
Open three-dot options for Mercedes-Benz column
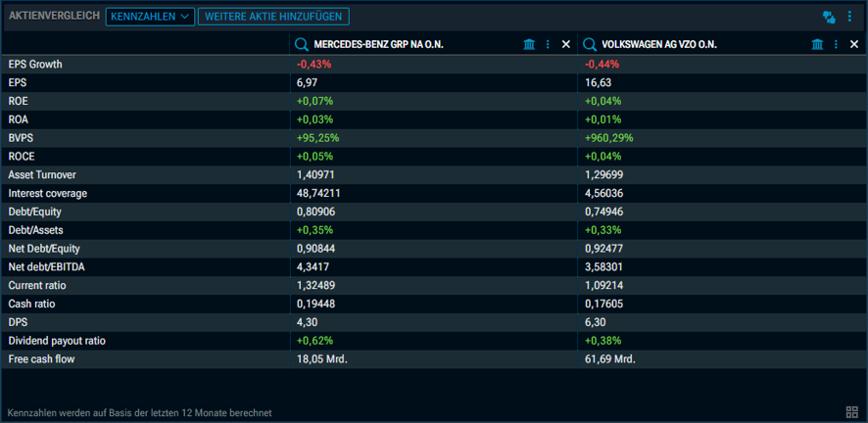point(548,44)
